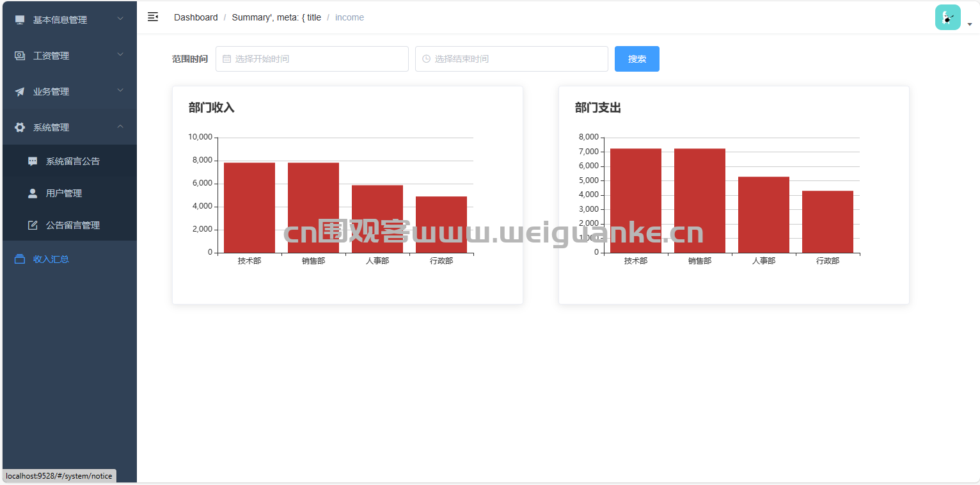Expand the 工资管理 menu chevron
980x485 pixels.
tap(120, 55)
